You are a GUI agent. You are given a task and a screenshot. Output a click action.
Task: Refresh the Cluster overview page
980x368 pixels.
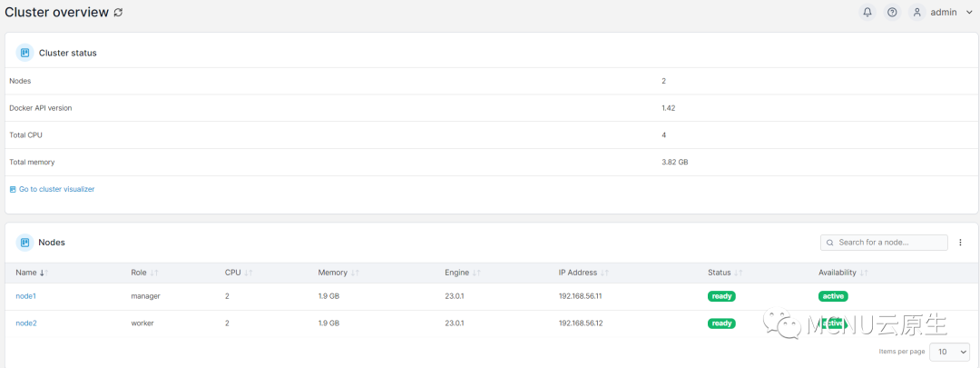[x=118, y=13]
